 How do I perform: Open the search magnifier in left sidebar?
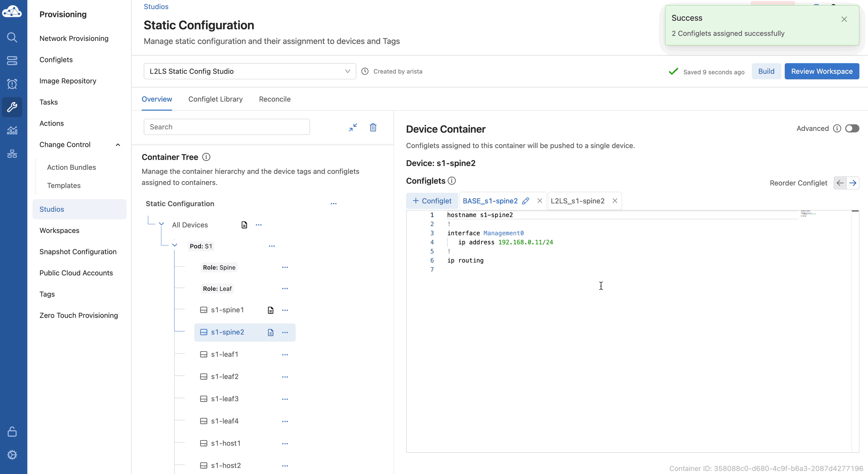coord(12,37)
